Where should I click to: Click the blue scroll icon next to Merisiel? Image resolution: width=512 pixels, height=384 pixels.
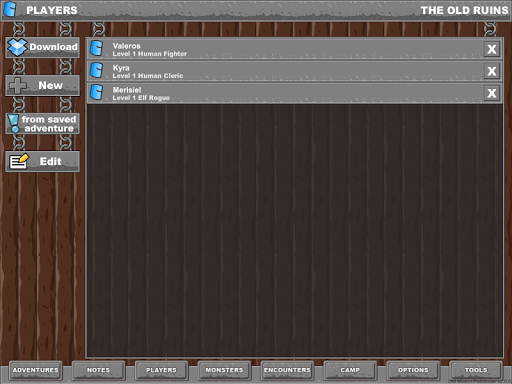[97, 92]
